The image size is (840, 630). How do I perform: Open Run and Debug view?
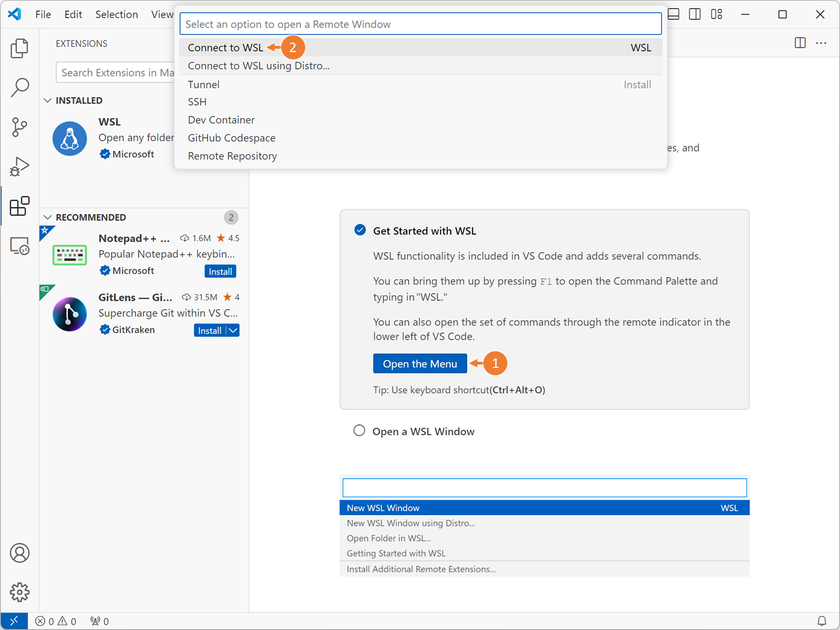click(20, 166)
